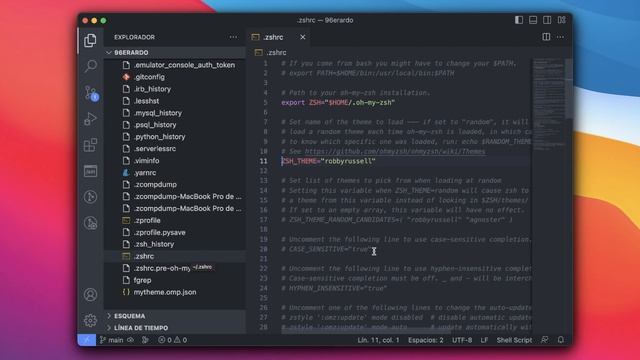Image resolution: width=640 pixels, height=360 pixels.
Task: Toggle the bottom panel layout icon
Action: click(533, 20)
